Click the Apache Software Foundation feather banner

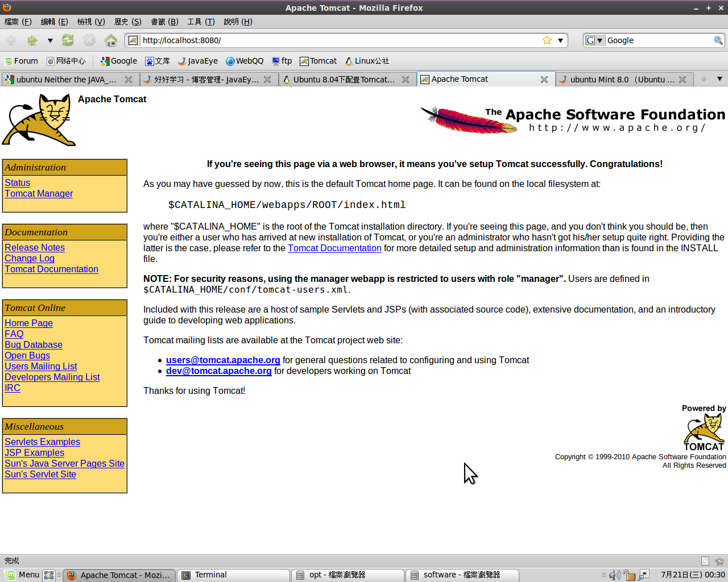(x=573, y=120)
